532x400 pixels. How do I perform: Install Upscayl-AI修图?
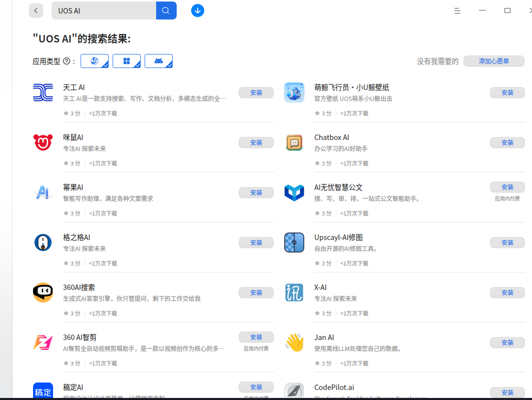tap(507, 242)
